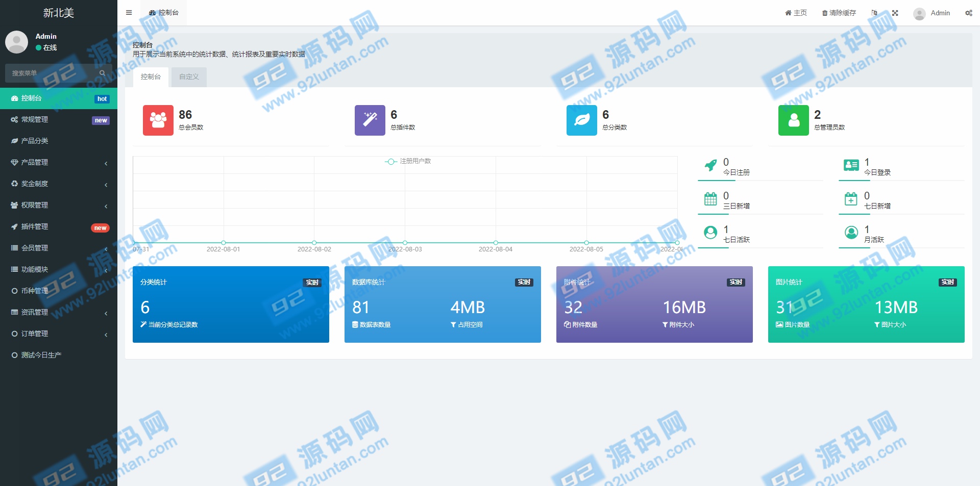Open 测试今日生产 in the sidebar
The image size is (980, 486).
tap(59, 355)
